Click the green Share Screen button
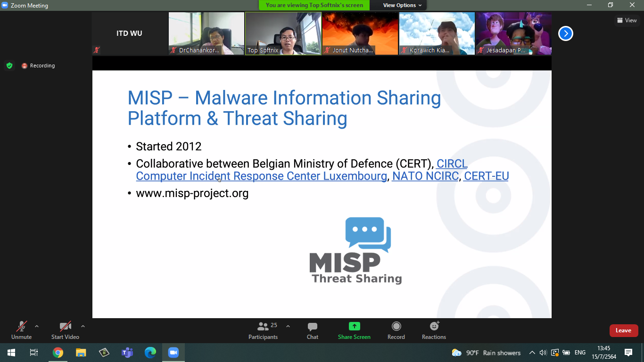 click(354, 330)
